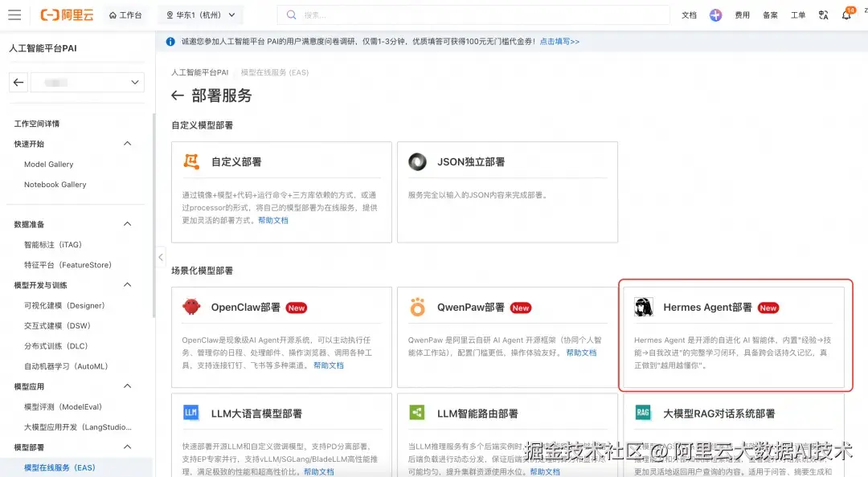Screen dimensions: 868x477
Task: Open the workspace selector dropdown
Action: [88, 83]
